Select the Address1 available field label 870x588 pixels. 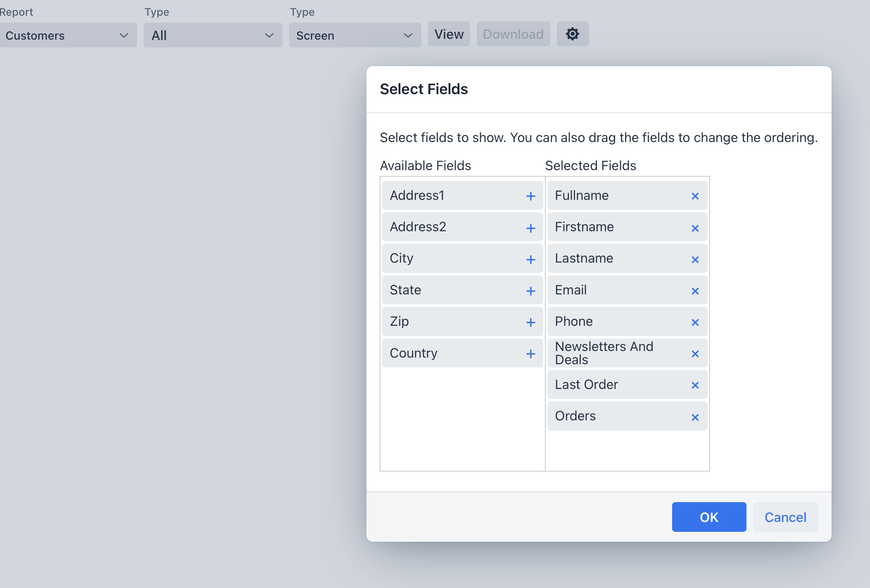(x=417, y=195)
